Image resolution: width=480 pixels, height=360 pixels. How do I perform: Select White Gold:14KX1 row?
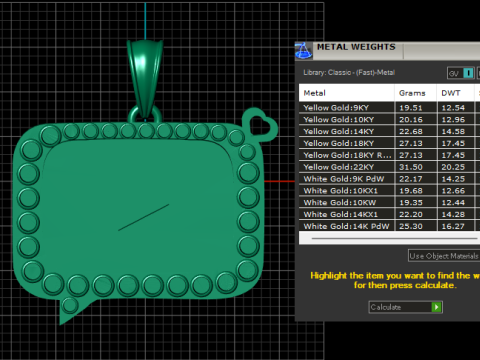pyautogui.click(x=389, y=214)
